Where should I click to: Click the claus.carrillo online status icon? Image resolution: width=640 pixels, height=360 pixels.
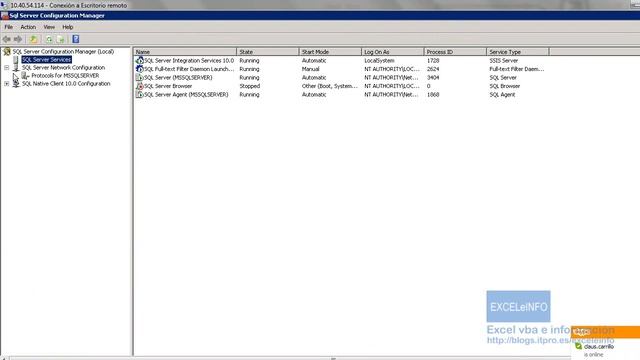(x=579, y=346)
